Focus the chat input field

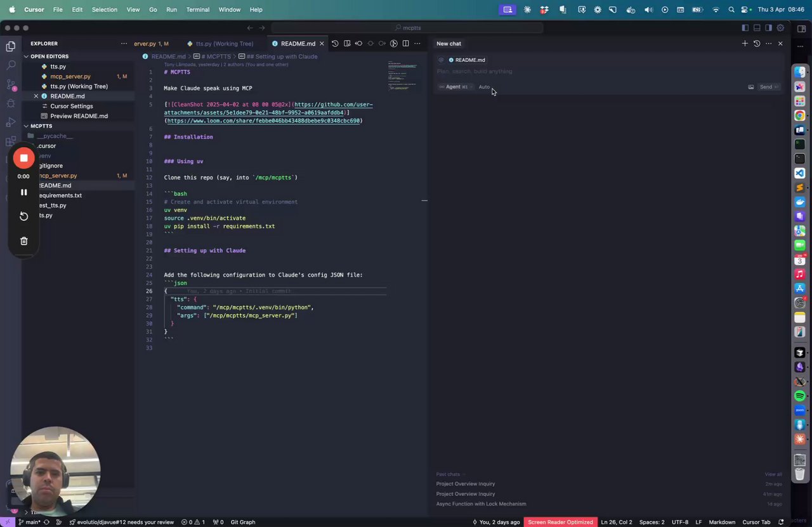608,72
